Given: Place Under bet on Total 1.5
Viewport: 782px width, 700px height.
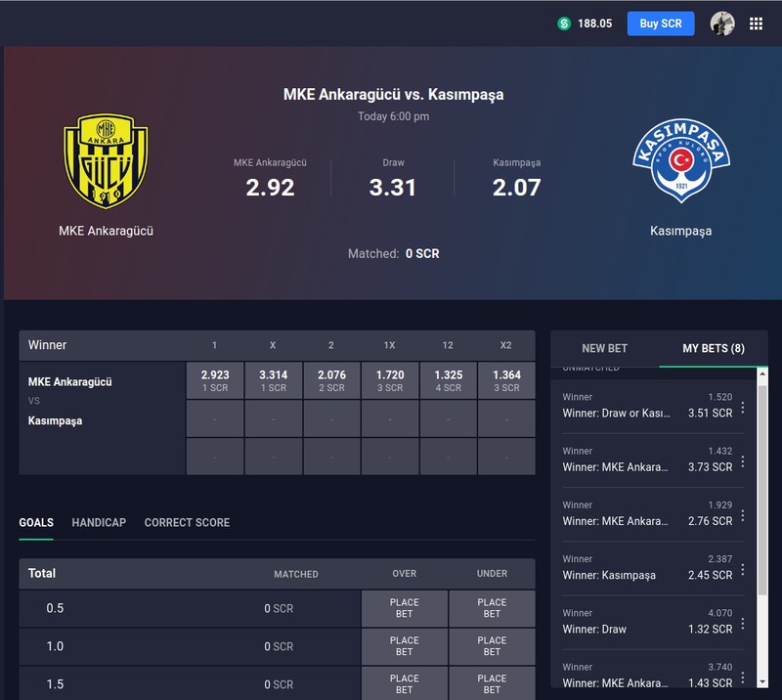Looking at the screenshot, I should tap(492, 684).
